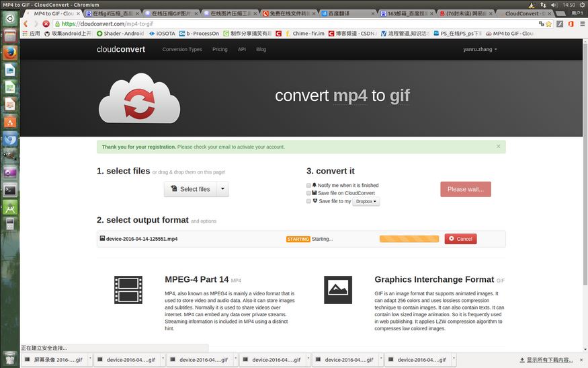The width and height of the screenshot is (588, 368).
Task: Check Save file on CloudConvert
Action: click(x=308, y=193)
